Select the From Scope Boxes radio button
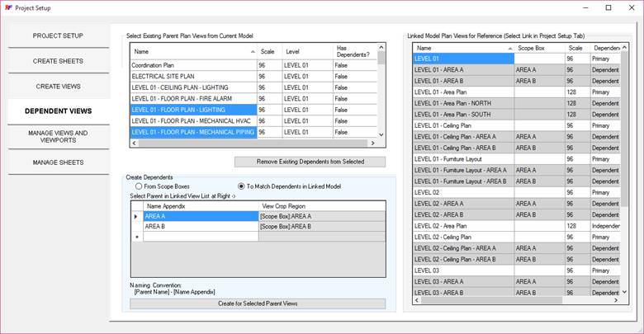The image size is (644, 334). [x=137, y=186]
